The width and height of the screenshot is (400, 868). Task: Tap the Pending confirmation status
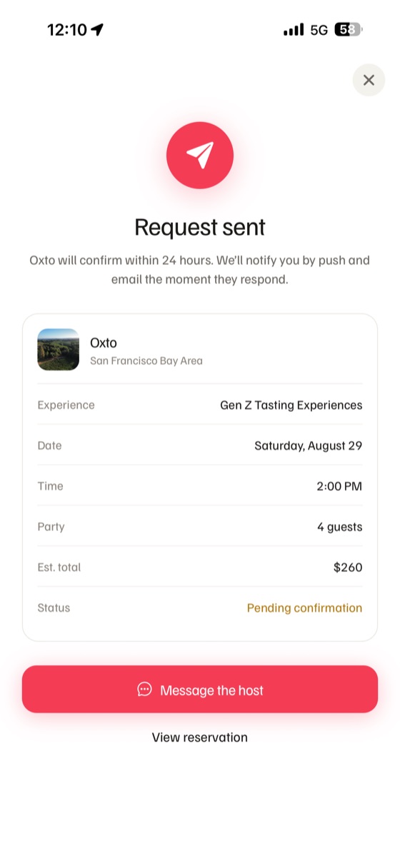click(305, 608)
